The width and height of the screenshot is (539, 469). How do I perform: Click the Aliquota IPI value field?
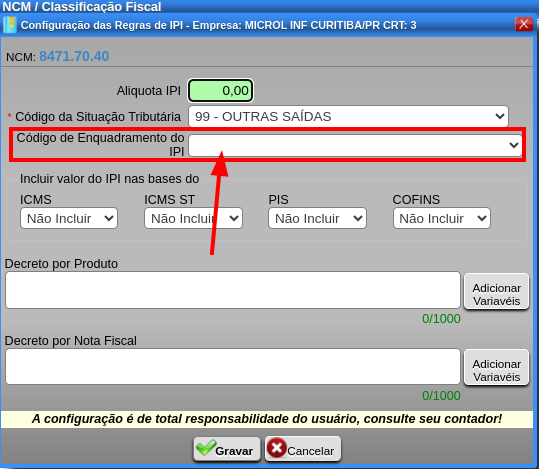[220, 90]
